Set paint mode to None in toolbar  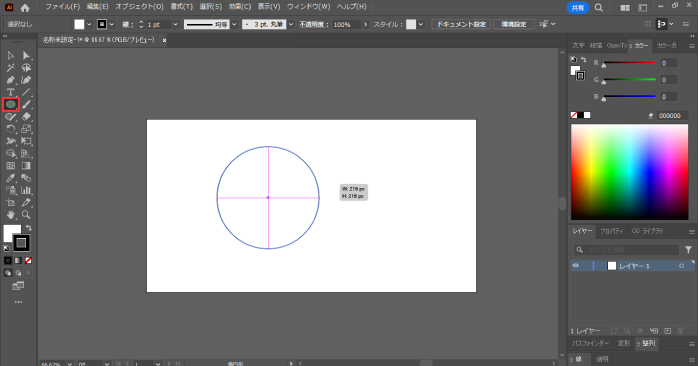28,260
